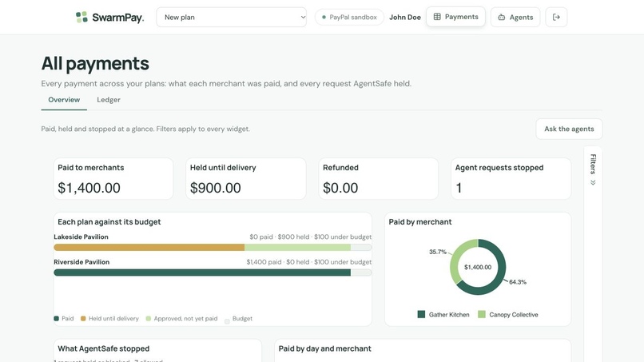This screenshot has width=644, height=362.
Task: Expand the Filters side panel
Action: [593, 169]
